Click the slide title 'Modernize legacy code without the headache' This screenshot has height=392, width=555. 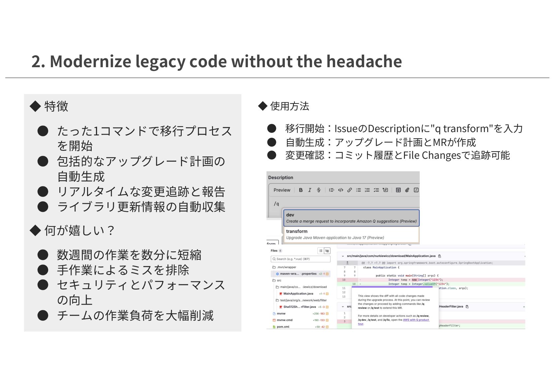click(x=226, y=61)
